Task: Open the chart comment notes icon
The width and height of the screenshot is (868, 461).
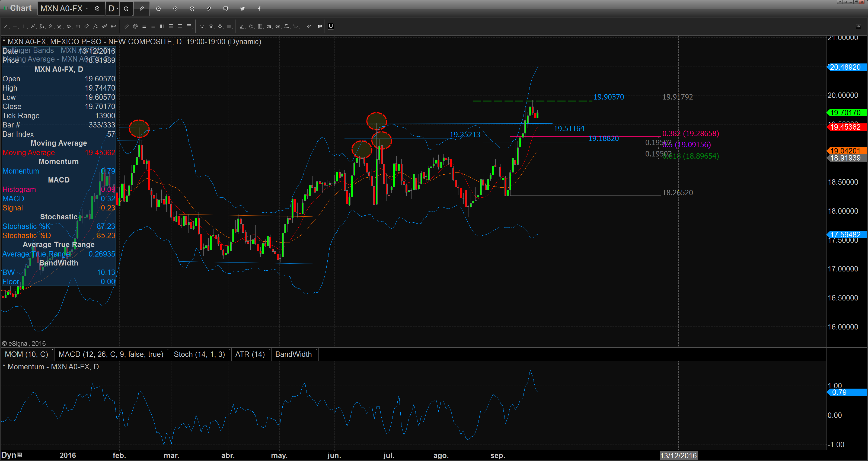Action: coord(320,26)
